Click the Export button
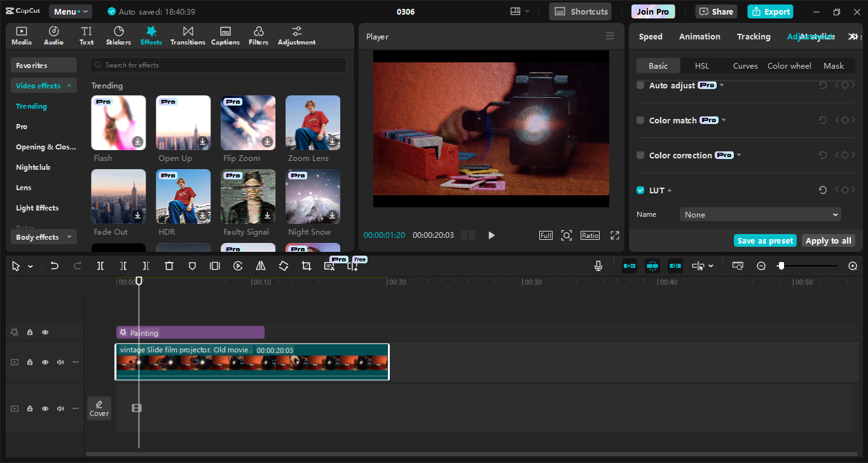Viewport: 868px width, 463px height. click(x=770, y=11)
